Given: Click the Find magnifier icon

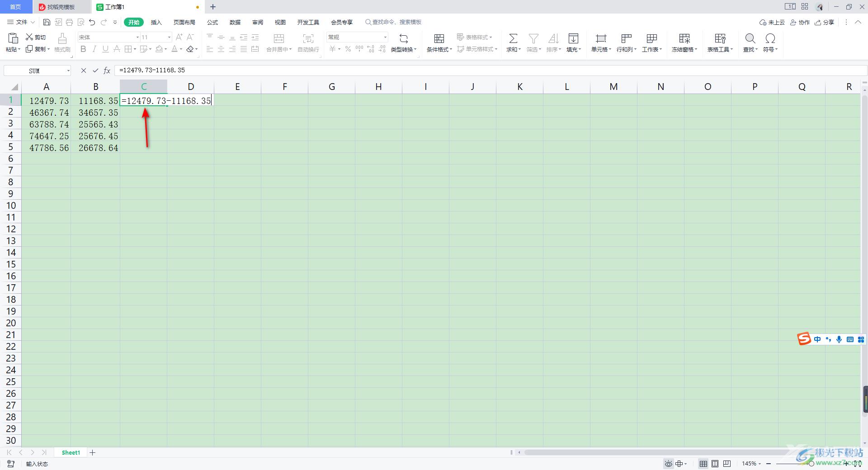Looking at the screenshot, I should [750, 38].
